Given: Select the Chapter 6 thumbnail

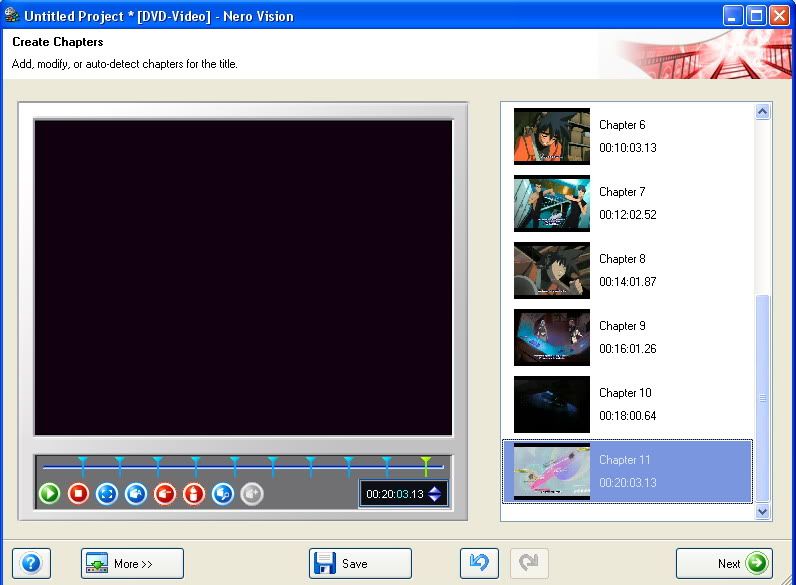Looking at the screenshot, I should coord(552,136).
